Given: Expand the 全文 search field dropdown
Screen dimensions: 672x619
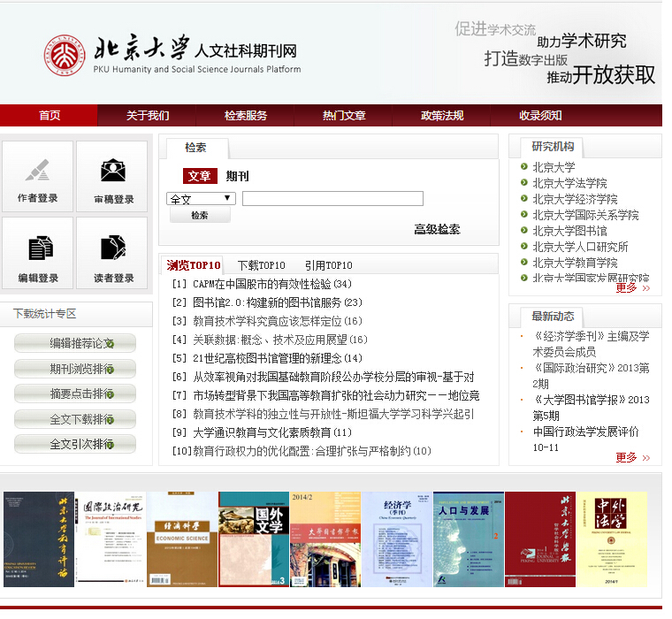Looking at the screenshot, I should 201,198.
